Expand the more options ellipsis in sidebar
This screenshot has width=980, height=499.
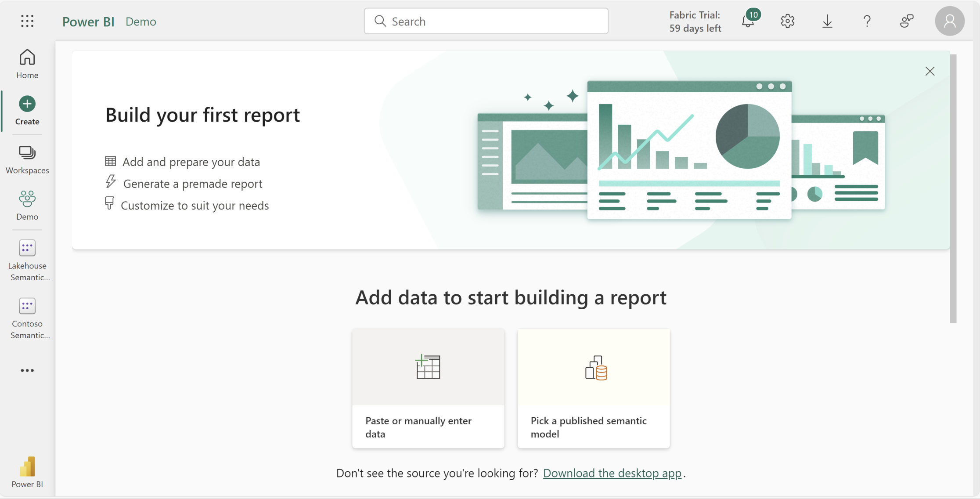(27, 370)
